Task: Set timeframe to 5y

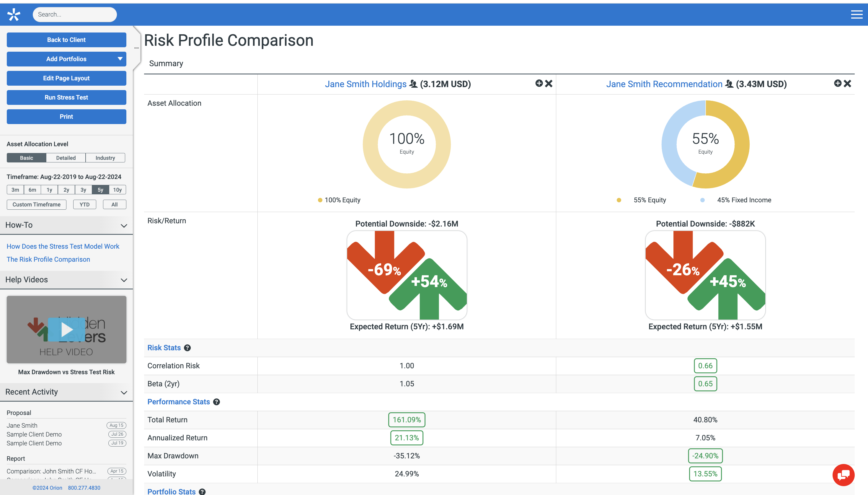Action: tap(100, 190)
